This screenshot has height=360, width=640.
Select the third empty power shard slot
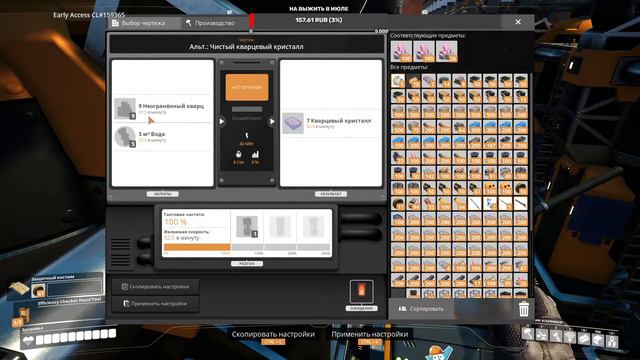(313, 227)
